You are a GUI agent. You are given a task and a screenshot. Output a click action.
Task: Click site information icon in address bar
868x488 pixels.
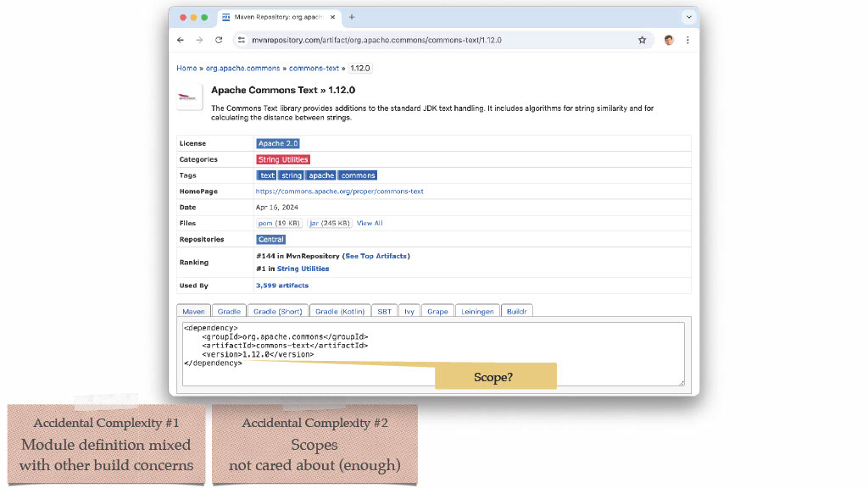click(x=242, y=40)
